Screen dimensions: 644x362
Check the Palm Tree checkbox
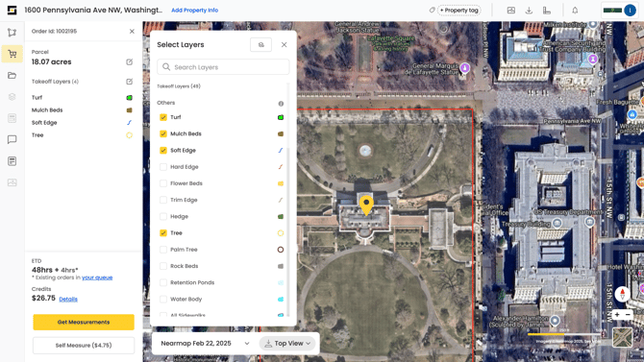(163, 250)
